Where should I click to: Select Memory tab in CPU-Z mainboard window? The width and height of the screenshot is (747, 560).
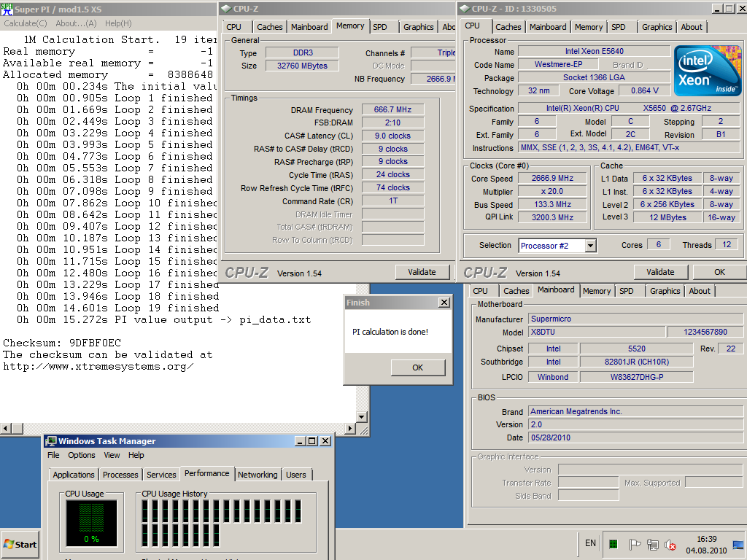coord(597,291)
